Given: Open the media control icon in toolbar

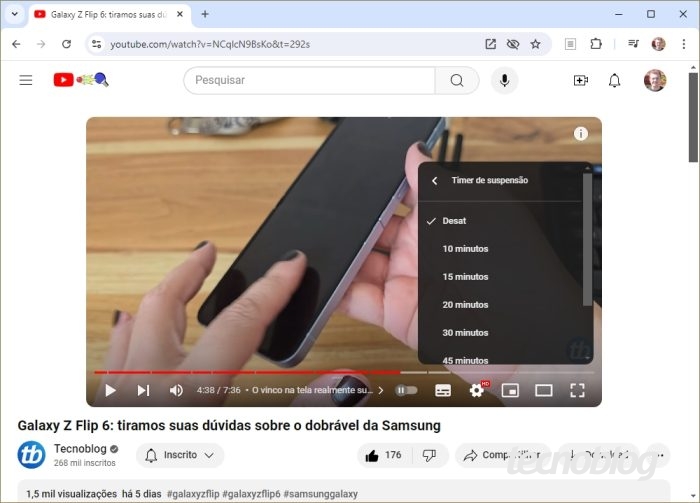Looking at the screenshot, I should point(633,44).
